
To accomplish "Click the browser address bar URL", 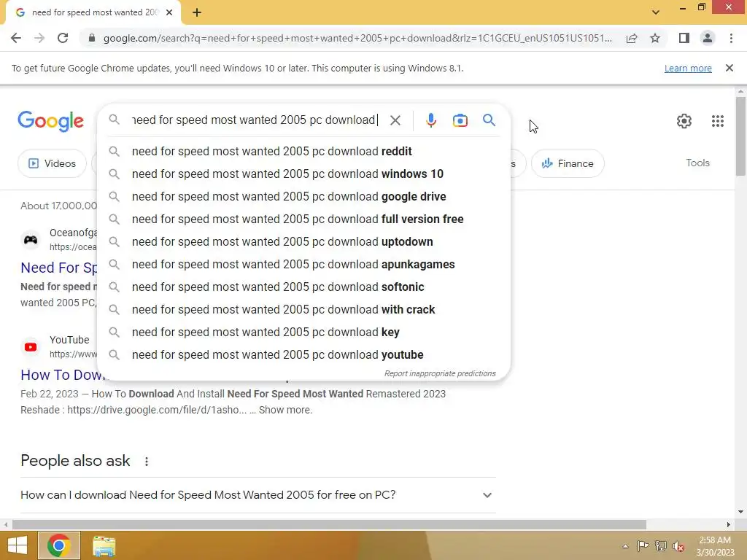I will point(357,38).
